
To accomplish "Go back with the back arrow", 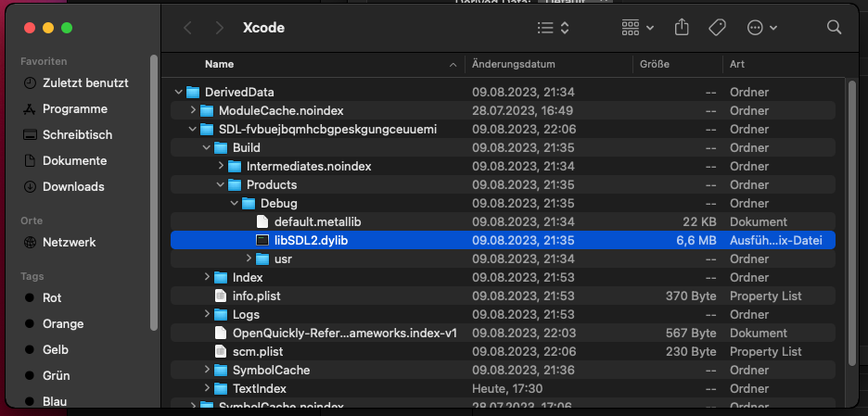I will (x=188, y=28).
